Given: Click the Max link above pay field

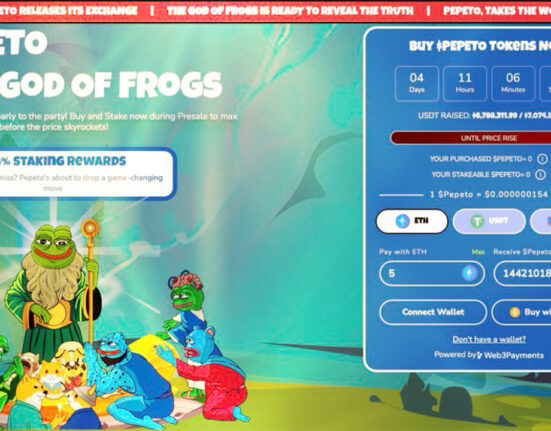Looking at the screenshot, I should click(478, 252).
